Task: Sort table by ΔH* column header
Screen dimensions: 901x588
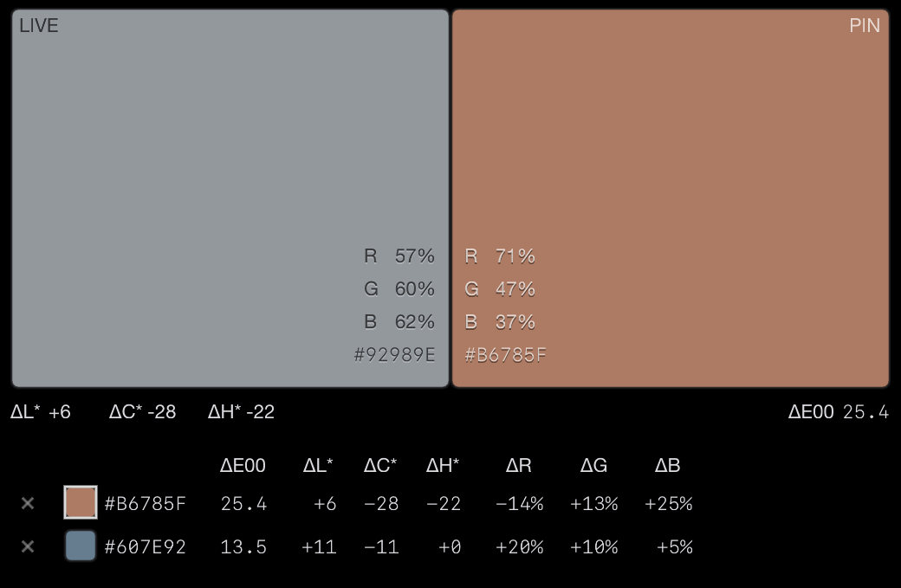Action: pos(443,465)
